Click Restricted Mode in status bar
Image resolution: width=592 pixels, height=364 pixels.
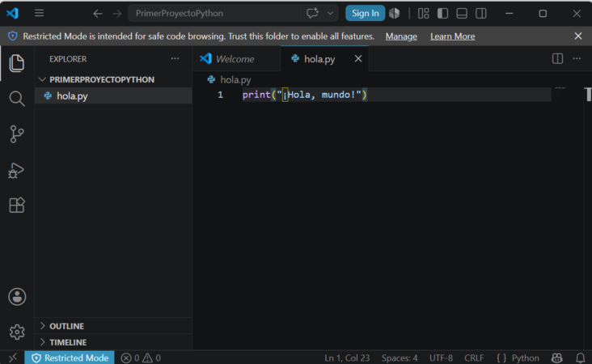(x=70, y=358)
